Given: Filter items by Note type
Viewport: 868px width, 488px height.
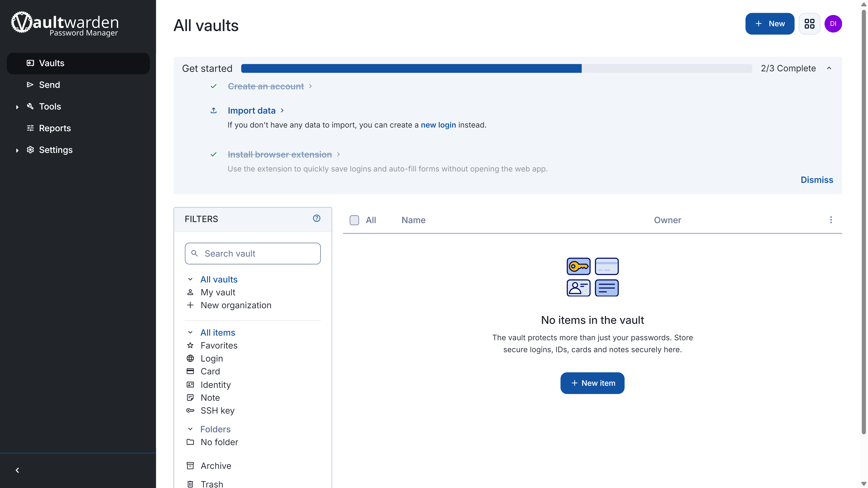Looking at the screenshot, I should [x=210, y=398].
